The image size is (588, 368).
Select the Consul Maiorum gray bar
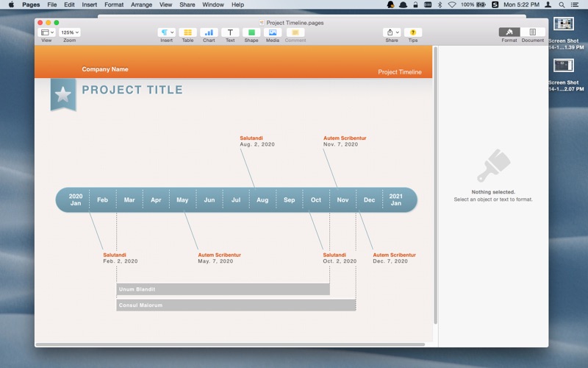click(x=236, y=305)
